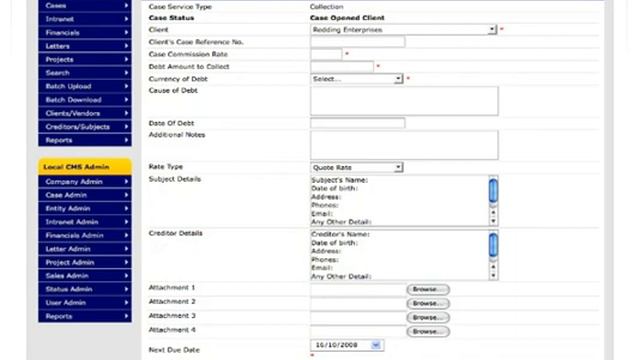
Task: Open the Sales Admin menu
Action: (85, 276)
